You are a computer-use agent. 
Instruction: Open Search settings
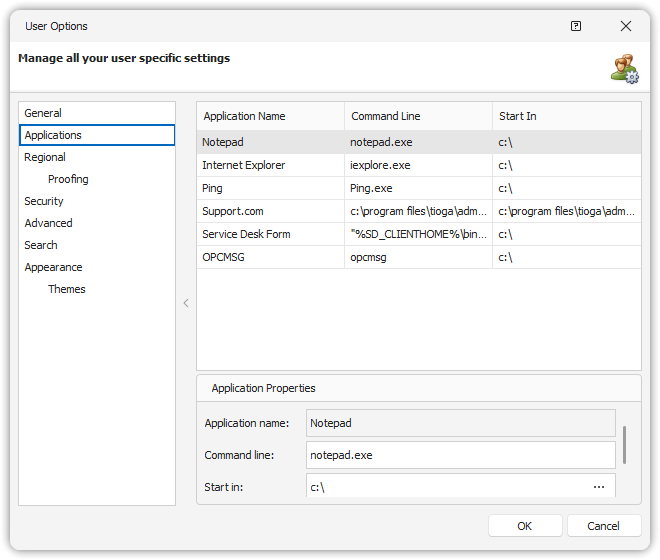(x=41, y=245)
